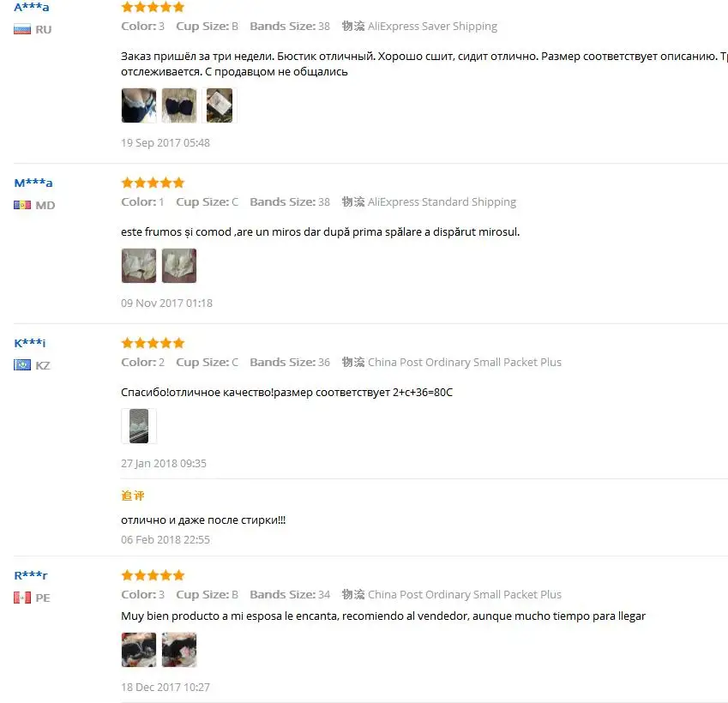This screenshot has height=703, width=728.
Task: Open reviewer profile A***a
Action: 32,7
